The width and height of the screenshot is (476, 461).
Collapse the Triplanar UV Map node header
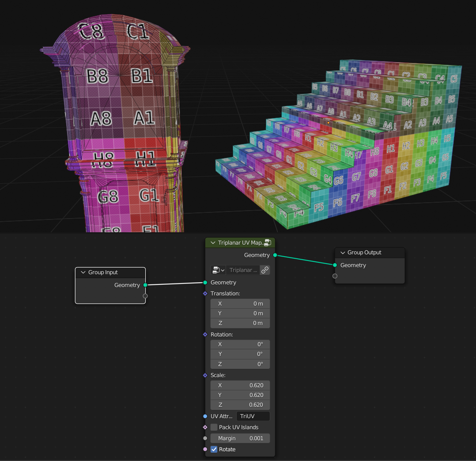[x=212, y=242]
